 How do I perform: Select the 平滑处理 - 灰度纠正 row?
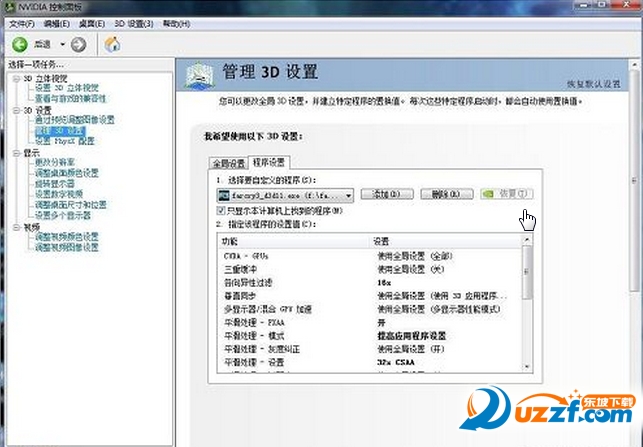tap(369, 349)
